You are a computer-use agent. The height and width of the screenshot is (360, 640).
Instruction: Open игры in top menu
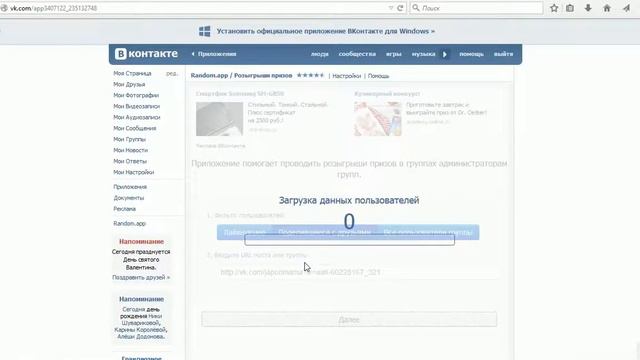(394, 54)
